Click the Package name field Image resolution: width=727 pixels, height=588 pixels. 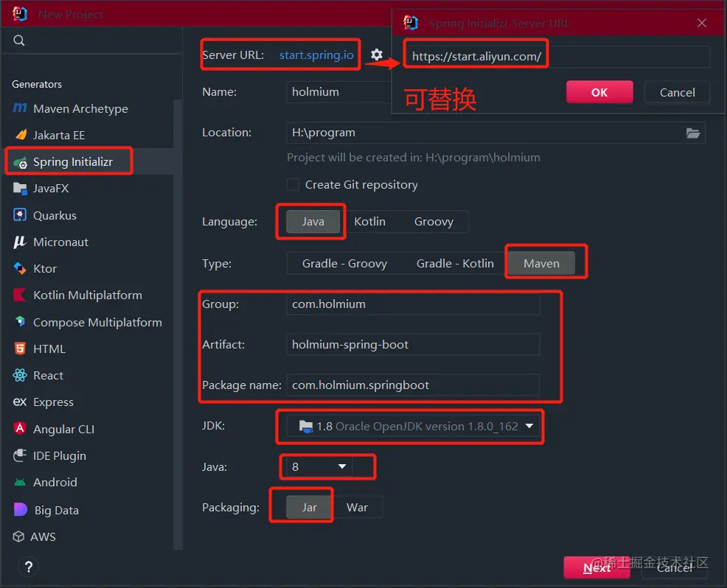413,385
